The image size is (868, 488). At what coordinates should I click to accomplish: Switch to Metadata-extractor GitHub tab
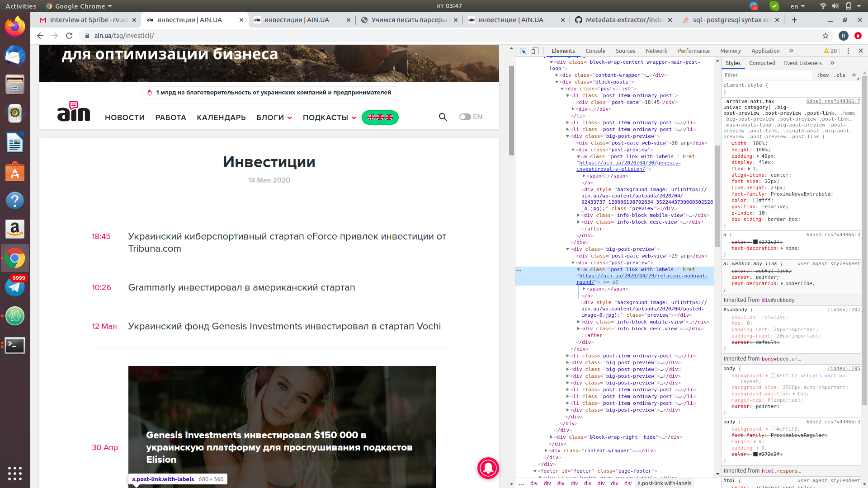[x=624, y=20]
